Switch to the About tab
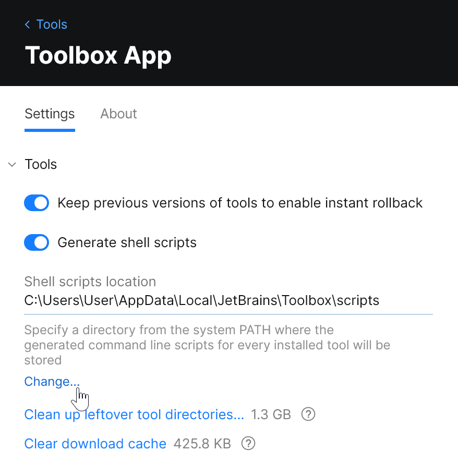Viewport: 458px width, 476px height. 118,114
